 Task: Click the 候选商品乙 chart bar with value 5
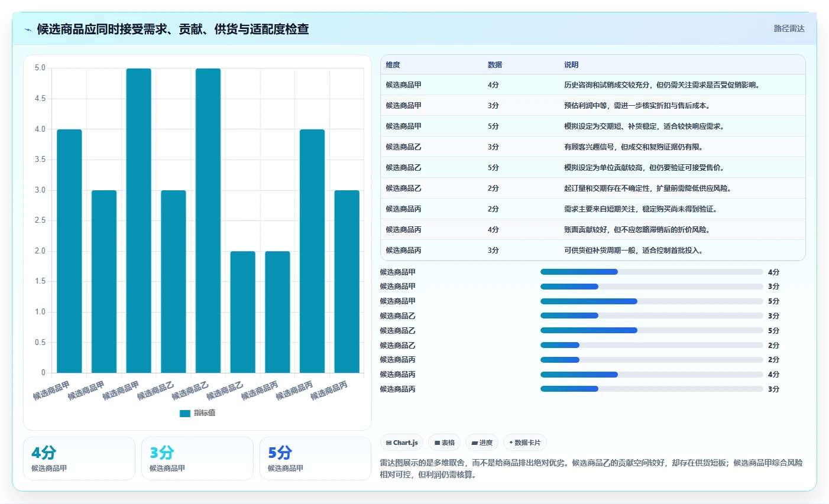click(x=208, y=221)
